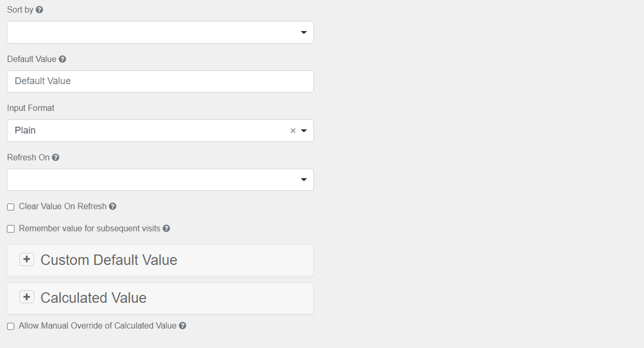The image size is (644, 348).
Task: Click the Calculated Value section header
Action: coord(93,297)
